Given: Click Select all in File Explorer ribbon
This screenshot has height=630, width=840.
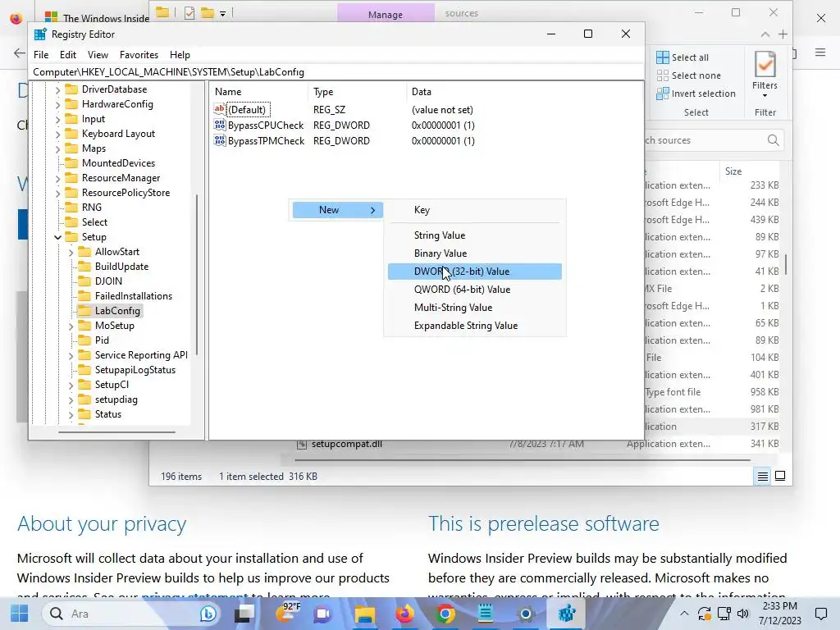Looking at the screenshot, I should (682, 57).
